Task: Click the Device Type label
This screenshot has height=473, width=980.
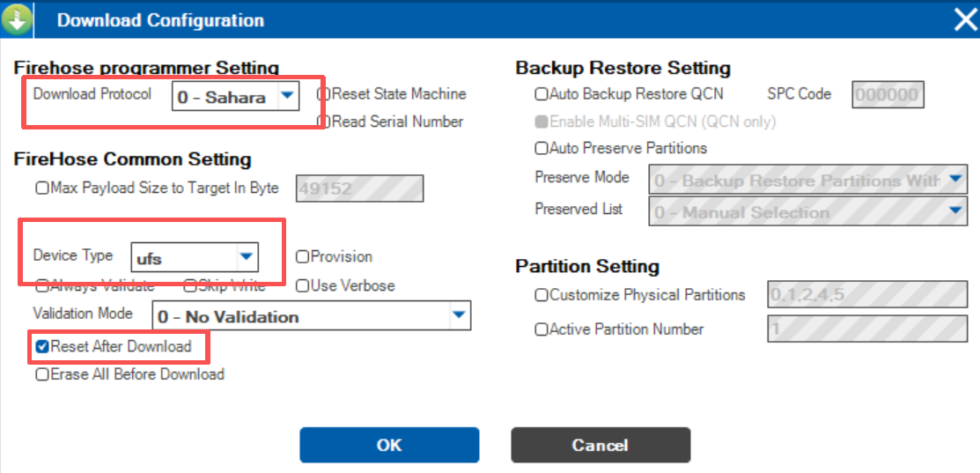Action: (72, 255)
